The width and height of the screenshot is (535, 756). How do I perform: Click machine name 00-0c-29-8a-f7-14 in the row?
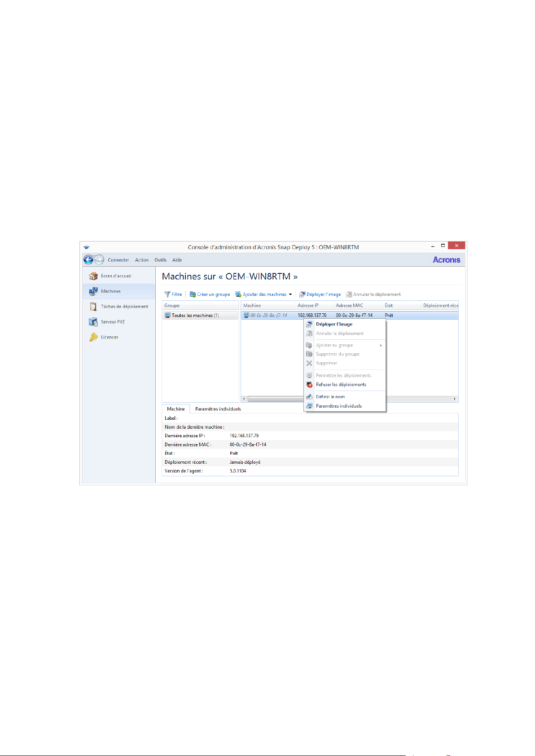[x=268, y=315]
